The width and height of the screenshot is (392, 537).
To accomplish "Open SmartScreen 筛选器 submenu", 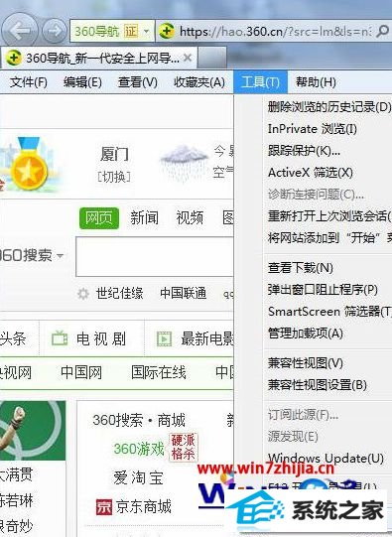I will click(x=329, y=312).
